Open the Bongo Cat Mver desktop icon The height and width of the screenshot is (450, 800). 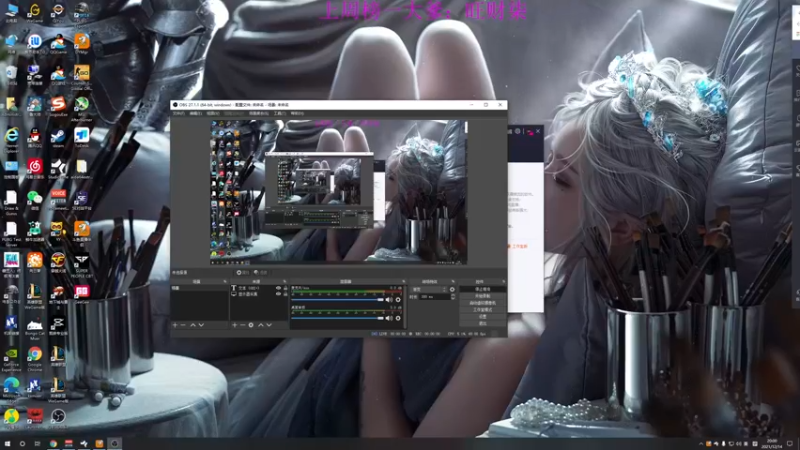click(x=35, y=328)
